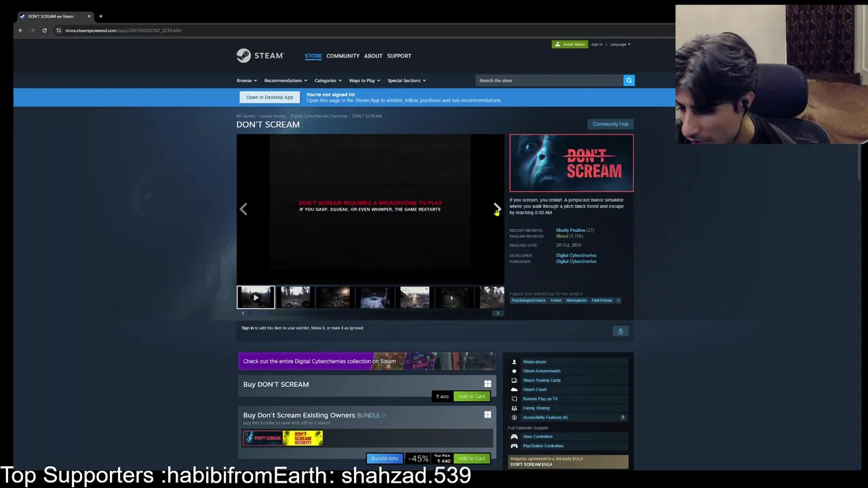The image size is (868, 488).
Task: Click the browser address bar
Action: 366,30
